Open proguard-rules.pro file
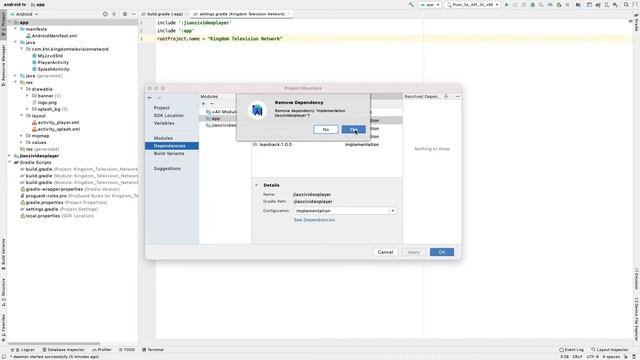Viewport: 640px width, 360px height. [x=79, y=196]
